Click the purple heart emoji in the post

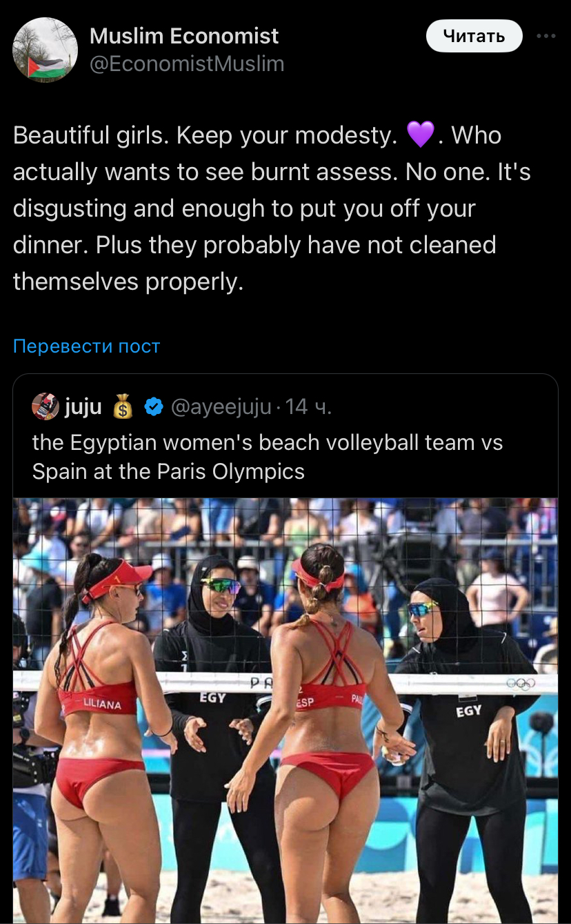(x=421, y=134)
